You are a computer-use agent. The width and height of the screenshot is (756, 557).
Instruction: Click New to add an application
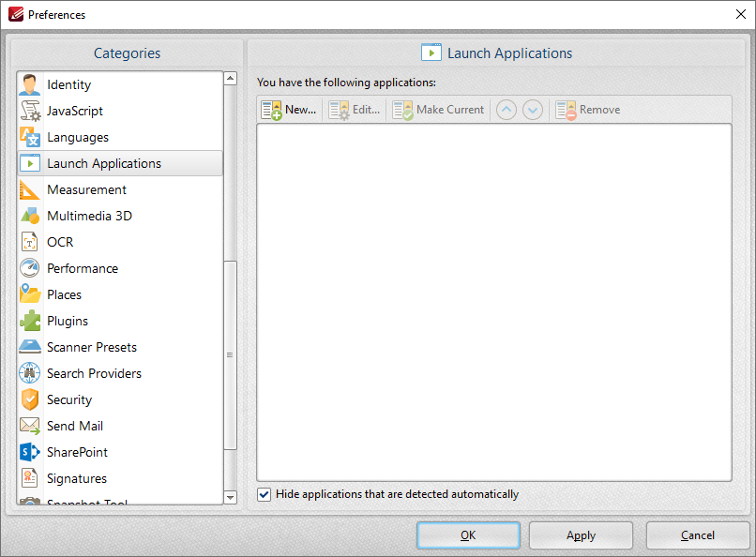coord(289,110)
